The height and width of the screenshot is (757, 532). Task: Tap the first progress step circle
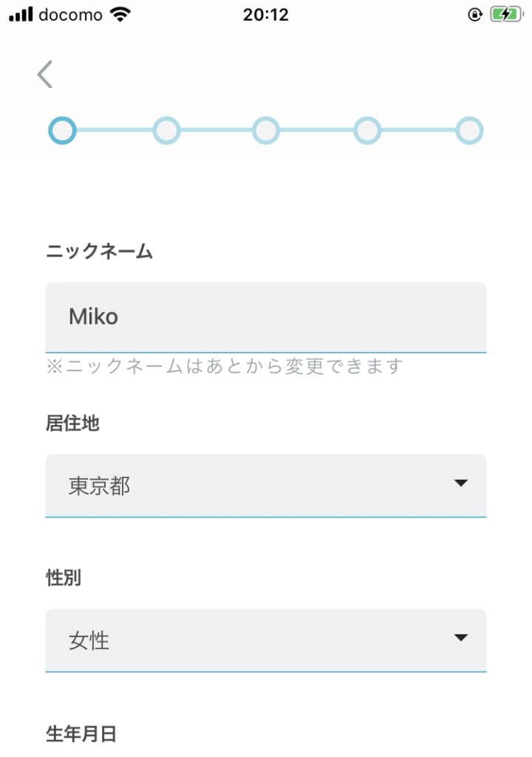click(63, 131)
